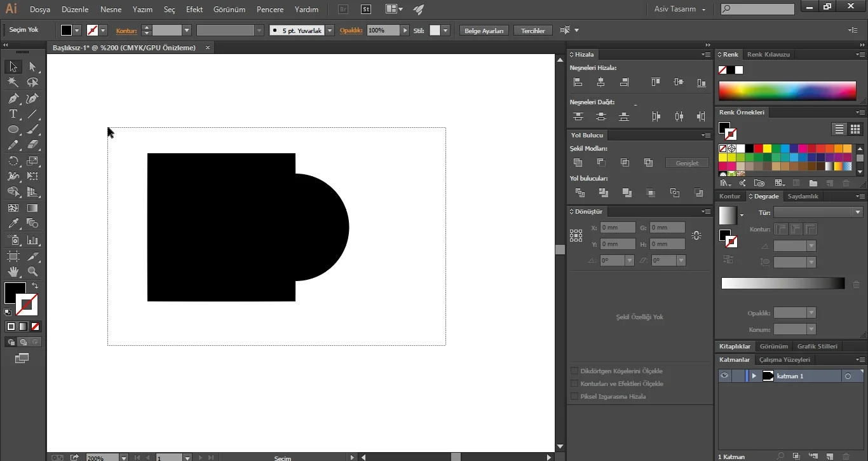Click Genişlet button in Yol Bulucu
This screenshot has width=868, height=461.
click(687, 163)
